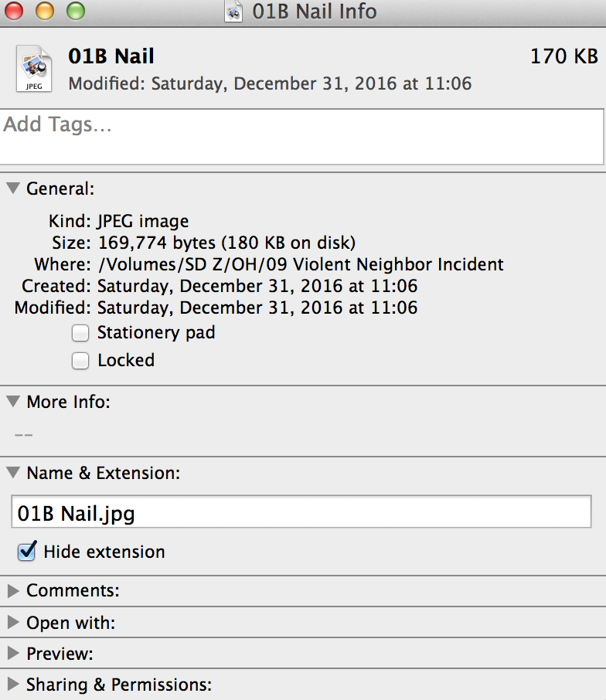
Task: Expand the Sharing & Permissions section
Action: 13,684
